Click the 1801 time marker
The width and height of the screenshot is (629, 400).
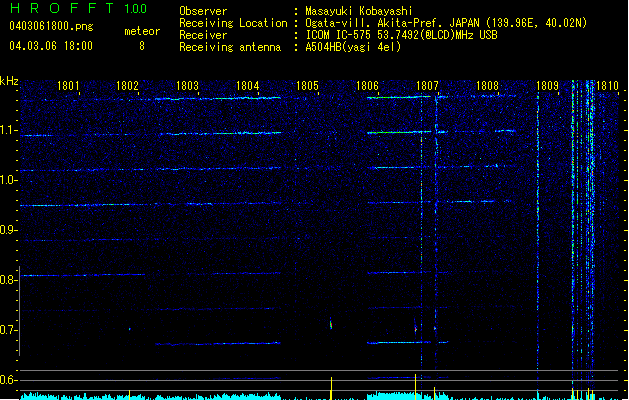pos(68,86)
